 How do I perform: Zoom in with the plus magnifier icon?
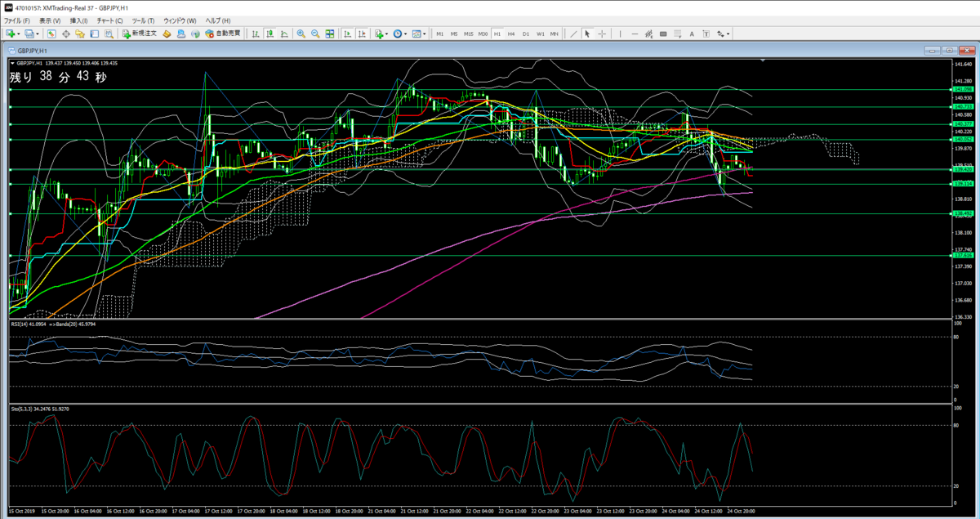[x=301, y=34]
